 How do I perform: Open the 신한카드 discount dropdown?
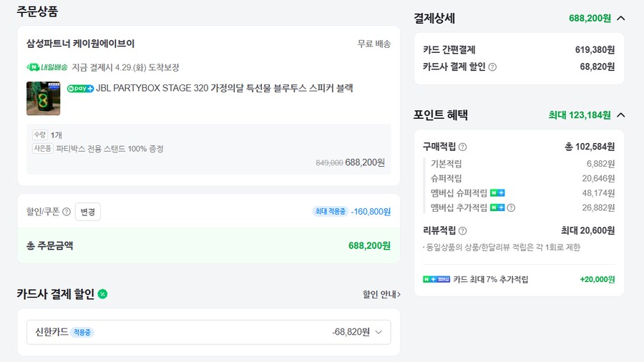pyautogui.click(x=209, y=332)
